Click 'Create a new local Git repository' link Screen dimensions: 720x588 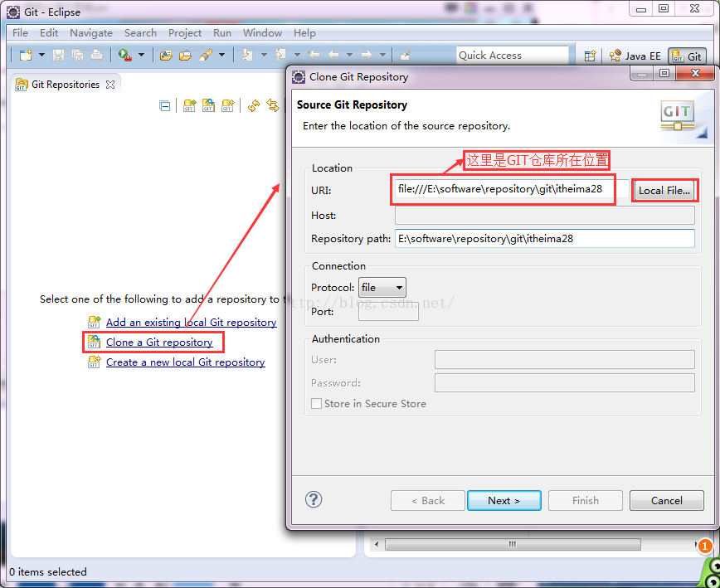click(x=186, y=362)
